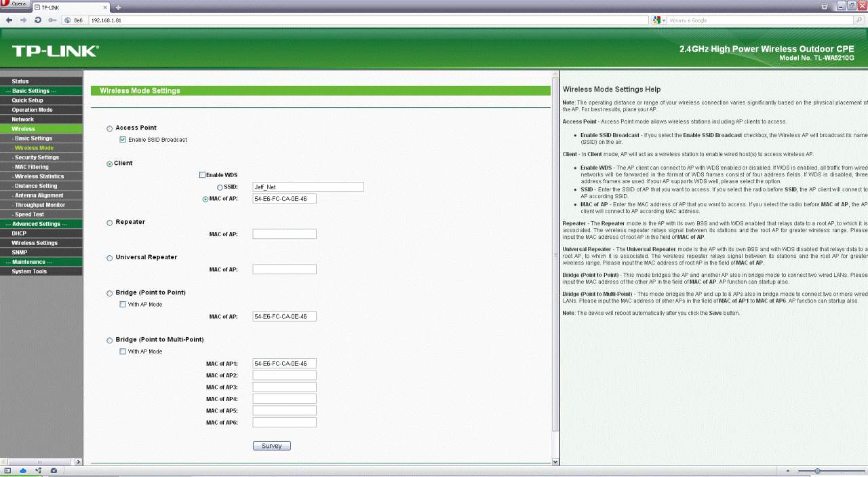Click the Web site badge icon
The image size is (868, 477).
click(x=73, y=20)
